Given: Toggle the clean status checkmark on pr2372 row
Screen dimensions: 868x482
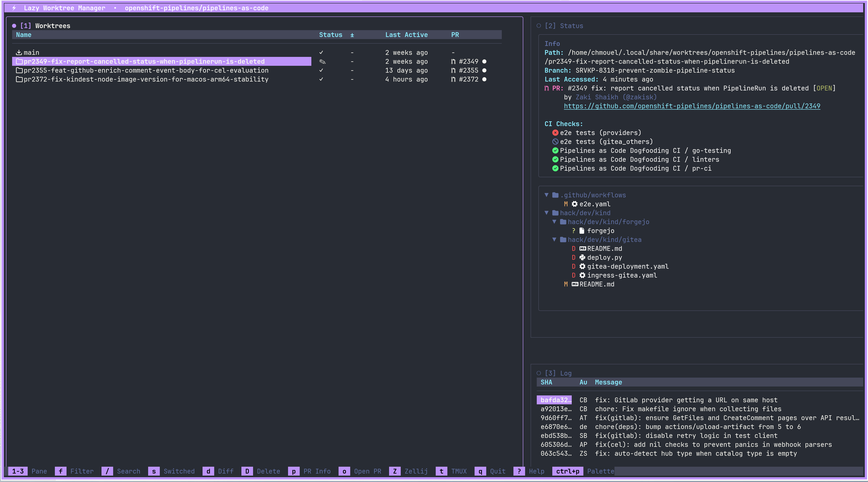Looking at the screenshot, I should pos(321,79).
